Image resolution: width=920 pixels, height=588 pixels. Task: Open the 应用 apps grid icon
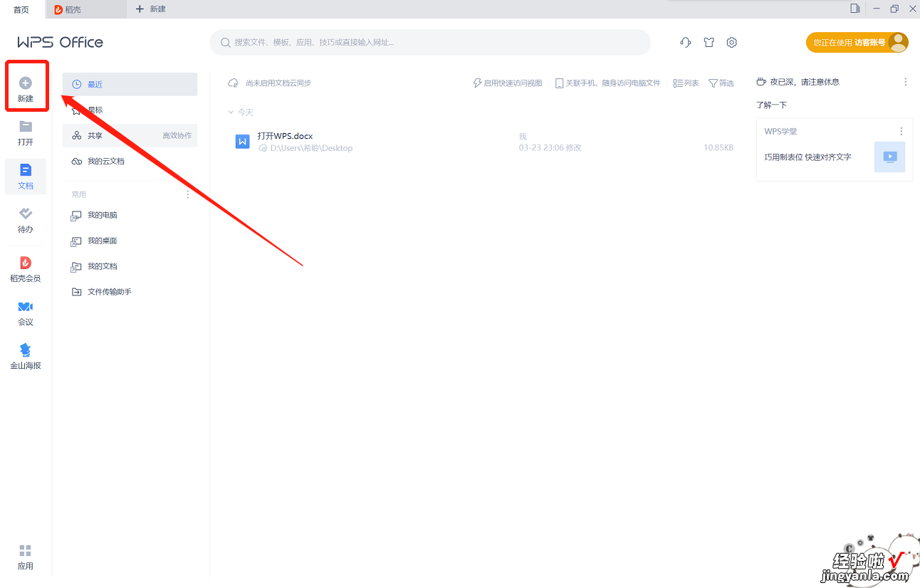pos(26,550)
